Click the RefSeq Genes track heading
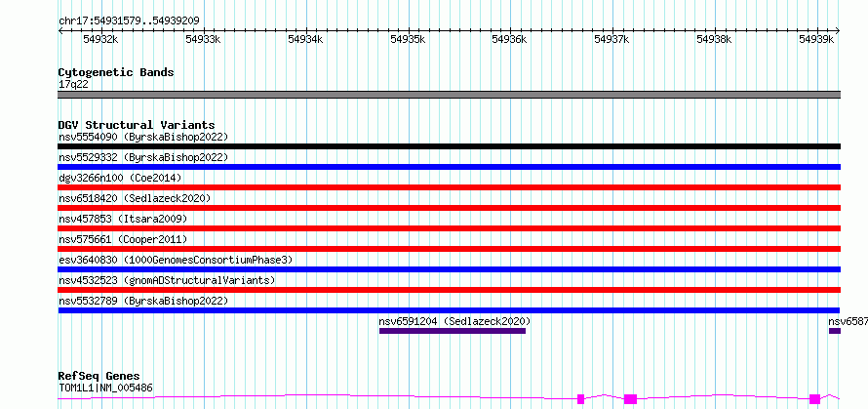This screenshot has height=409, width=868. [x=99, y=377]
